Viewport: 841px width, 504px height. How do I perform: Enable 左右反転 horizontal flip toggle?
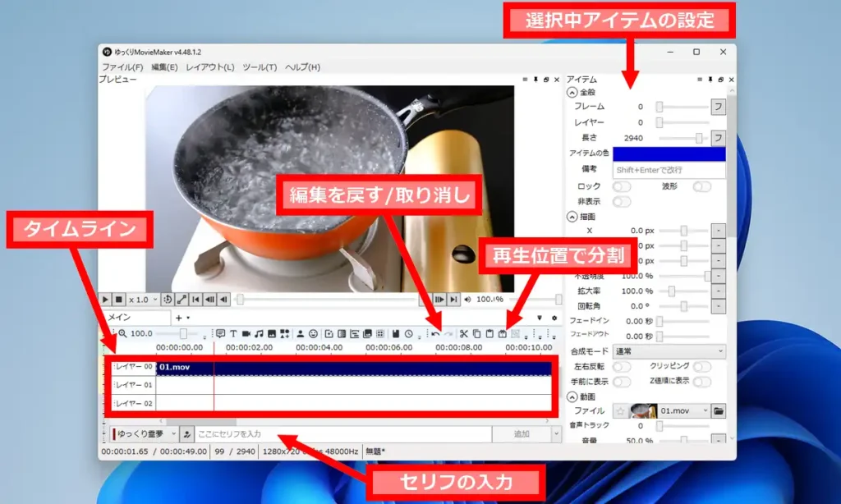point(620,364)
